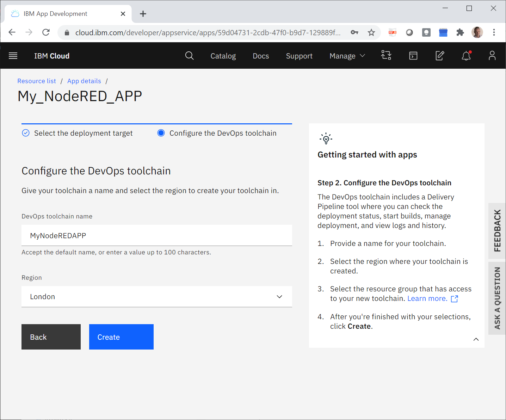Open the Learn more link

coord(427,298)
